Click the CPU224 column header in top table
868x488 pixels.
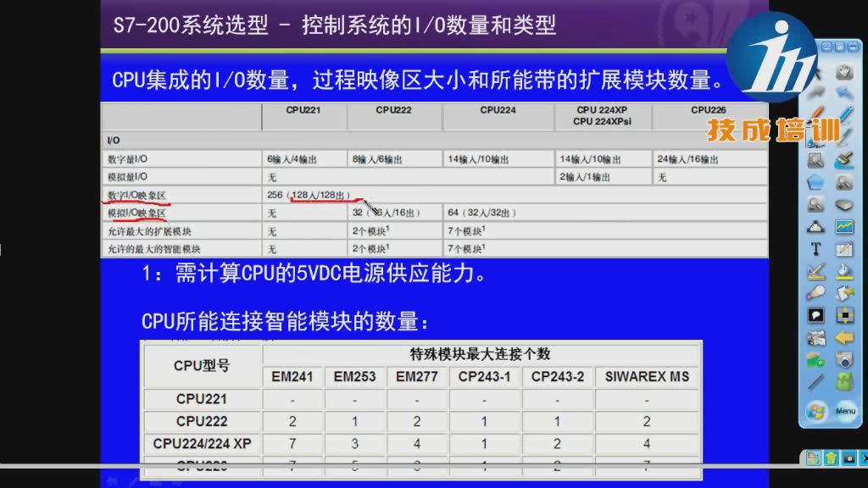pyautogui.click(x=498, y=110)
